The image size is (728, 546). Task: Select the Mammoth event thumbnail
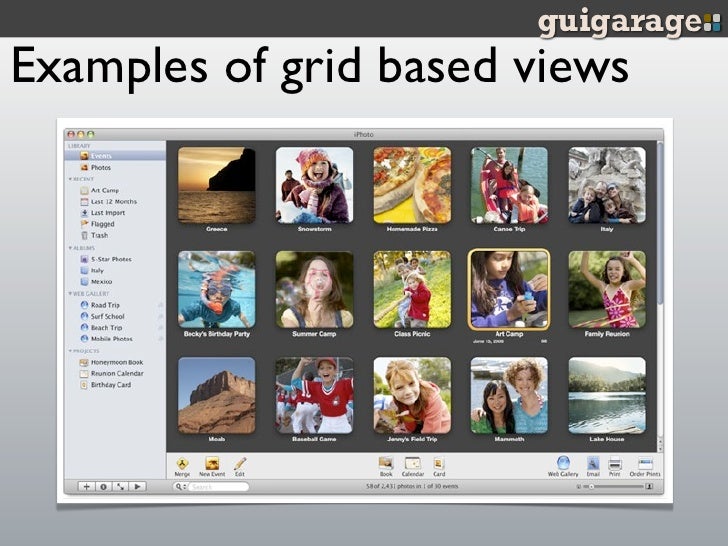click(x=509, y=396)
